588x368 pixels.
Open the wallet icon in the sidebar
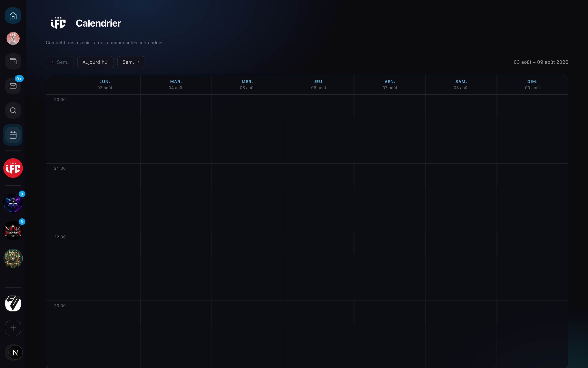[x=13, y=61]
